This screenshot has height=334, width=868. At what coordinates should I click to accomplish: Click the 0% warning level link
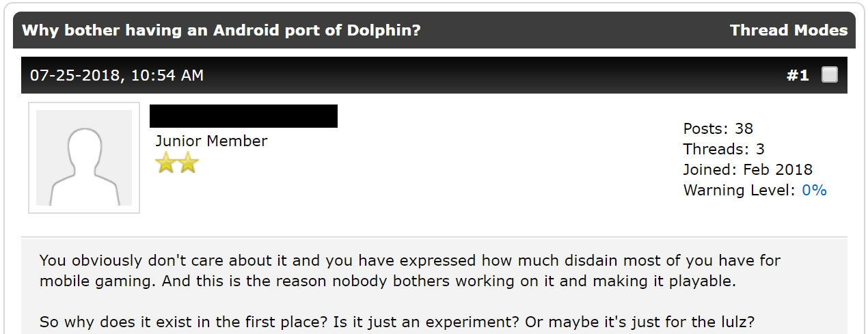pyautogui.click(x=814, y=190)
